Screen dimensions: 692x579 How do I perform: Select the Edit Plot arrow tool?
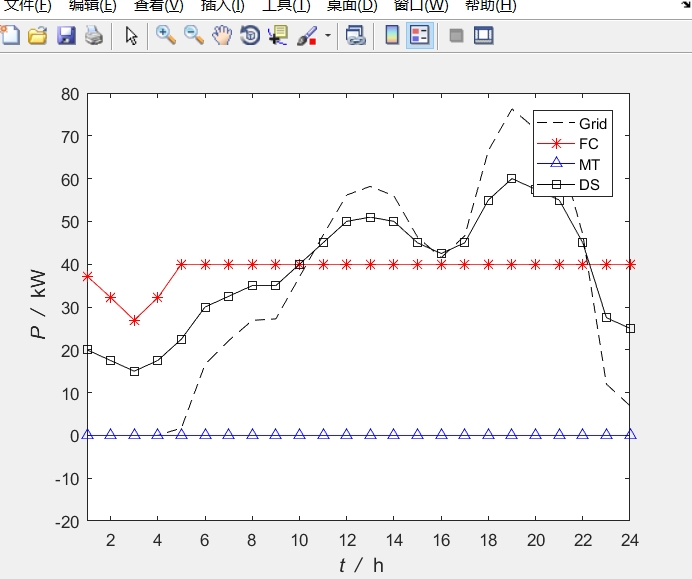(131, 36)
